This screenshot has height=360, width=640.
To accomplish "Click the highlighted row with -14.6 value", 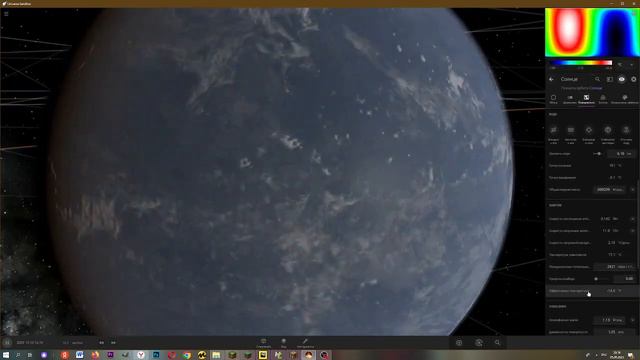I will pos(592,291).
